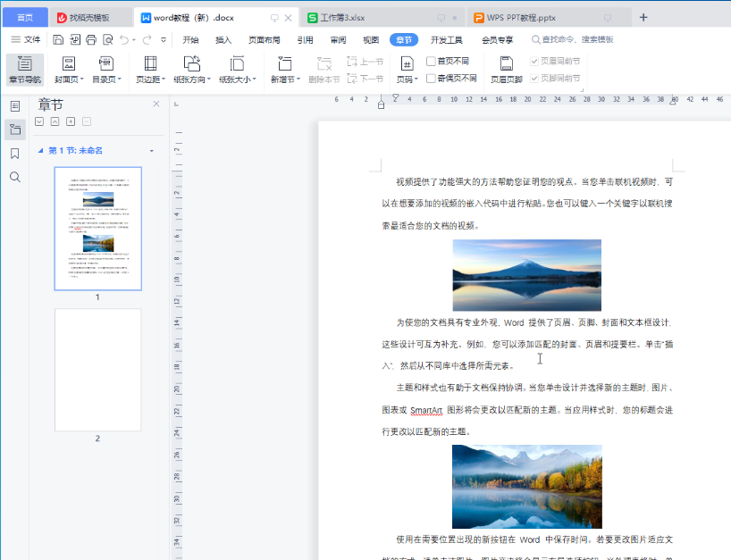731x560 pixels.
Task: Open the 文件 menu
Action: [x=26, y=39]
